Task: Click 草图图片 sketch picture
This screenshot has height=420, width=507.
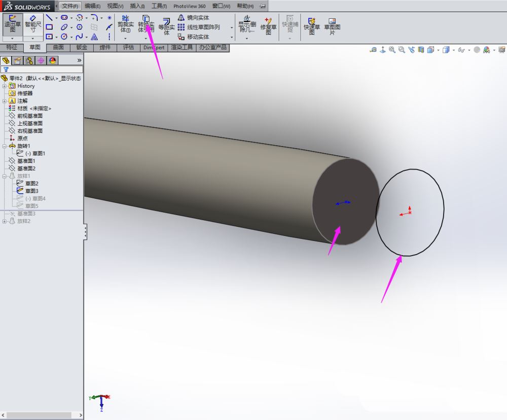Action: [332, 26]
